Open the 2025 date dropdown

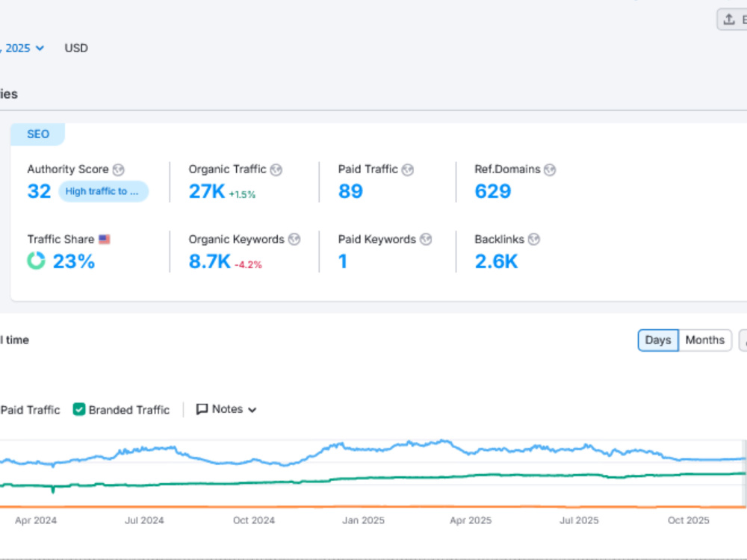22,48
